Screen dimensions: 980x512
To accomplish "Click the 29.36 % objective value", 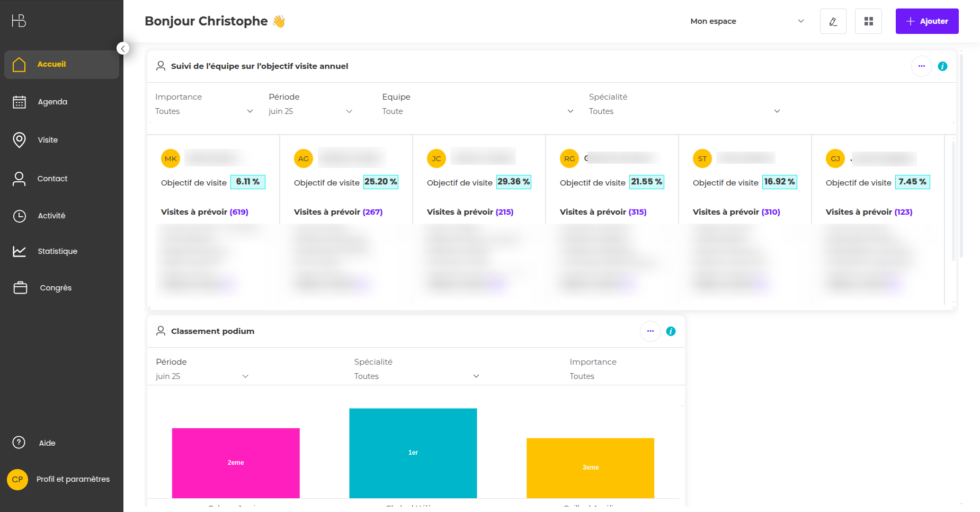I will (513, 182).
